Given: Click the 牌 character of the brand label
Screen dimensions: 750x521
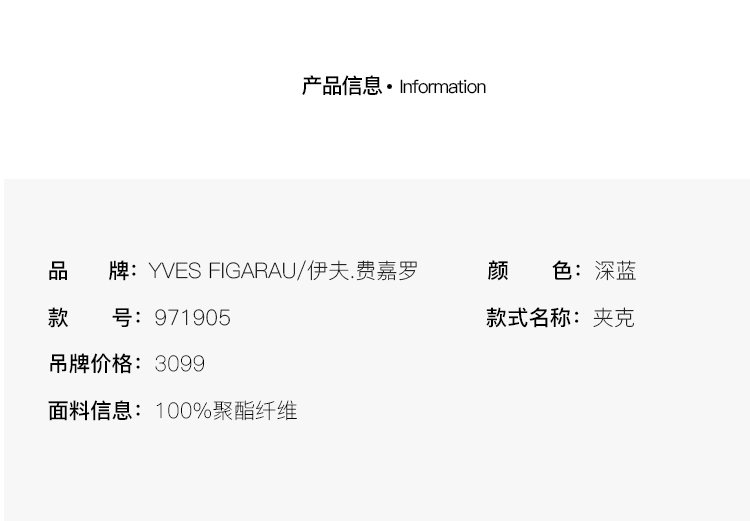Looking at the screenshot, I should (x=120, y=271).
